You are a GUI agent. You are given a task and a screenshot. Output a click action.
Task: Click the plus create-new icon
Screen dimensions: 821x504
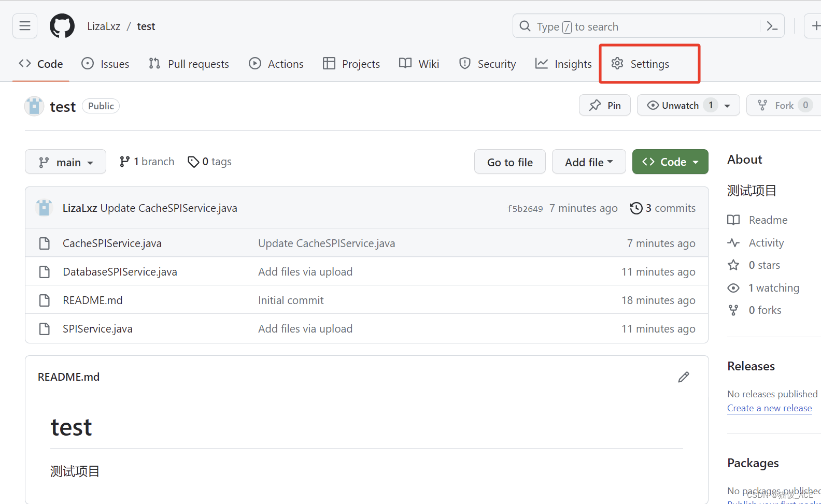[815, 26]
